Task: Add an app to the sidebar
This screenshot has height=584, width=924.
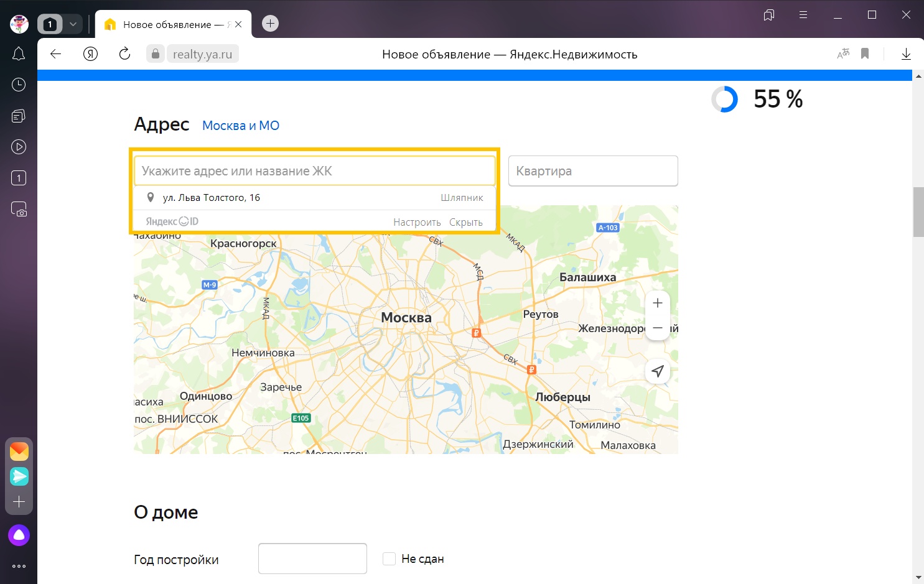Action: pos(19,502)
